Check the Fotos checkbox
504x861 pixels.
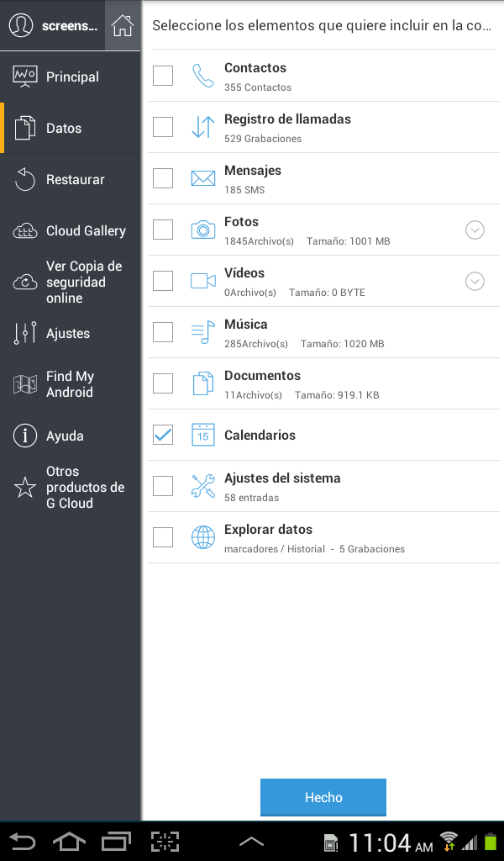(163, 230)
